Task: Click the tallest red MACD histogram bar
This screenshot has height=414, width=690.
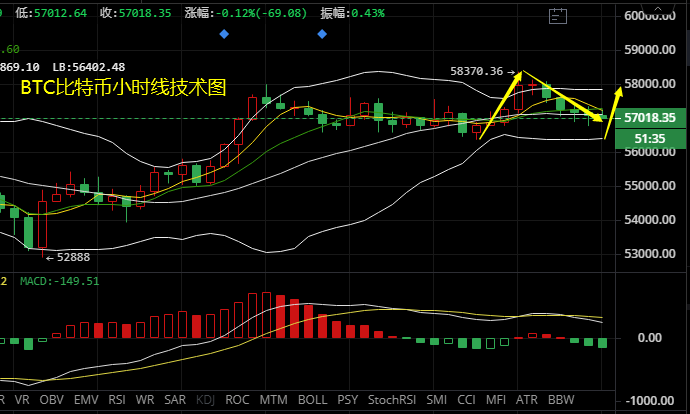Action: 266,315
